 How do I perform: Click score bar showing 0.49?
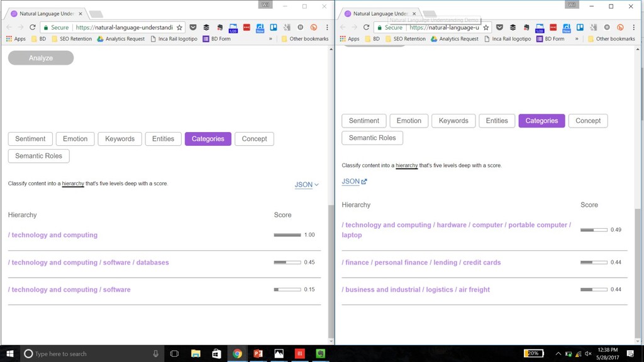(x=594, y=230)
